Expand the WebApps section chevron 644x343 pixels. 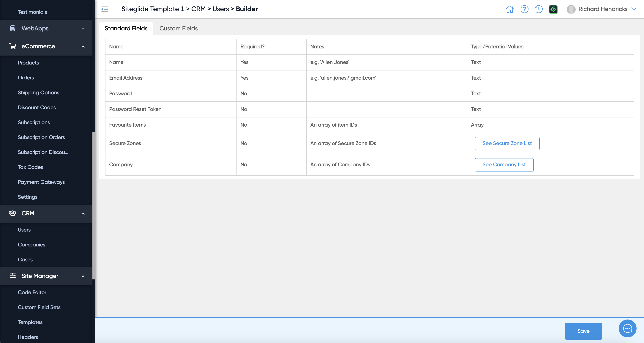(83, 29)
